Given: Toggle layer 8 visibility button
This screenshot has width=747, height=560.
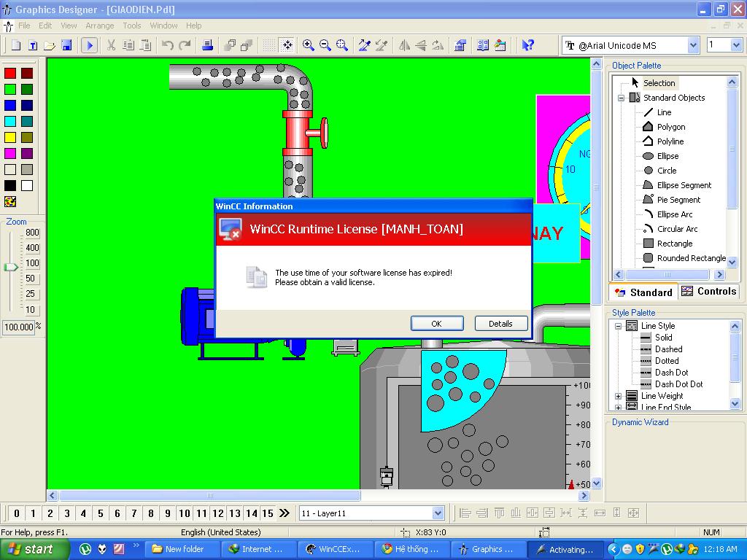Looking at the screenshot, I should click(151, 513).
